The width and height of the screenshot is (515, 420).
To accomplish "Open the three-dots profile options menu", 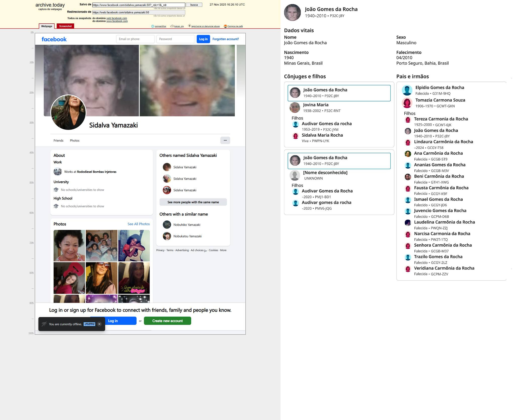I will (225, 140).
